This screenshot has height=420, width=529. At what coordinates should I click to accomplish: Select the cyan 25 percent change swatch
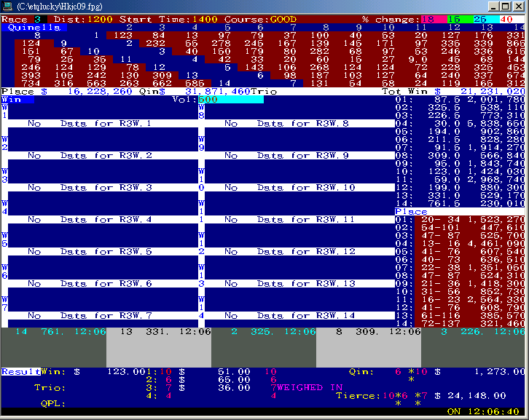click(x=479, y=18)
